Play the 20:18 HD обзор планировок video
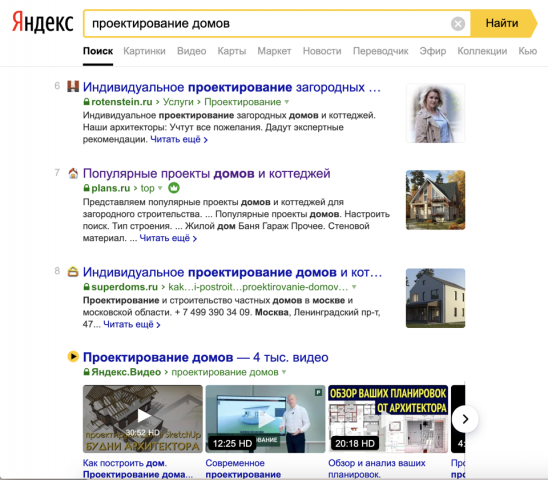The height and width of the screenshot is (480, 548). coord(388,419)
